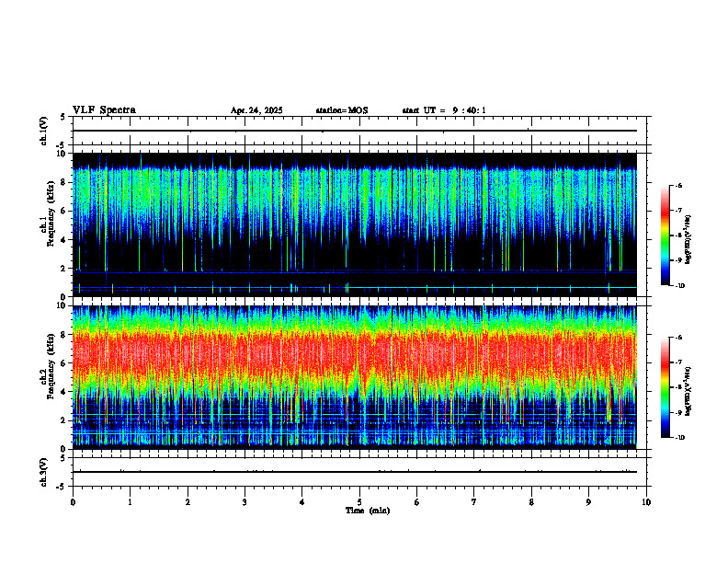Click the "8" tick on ch.1 frequency axis
Viewport: 728px width, 563px height.
[x=64, y=182]
